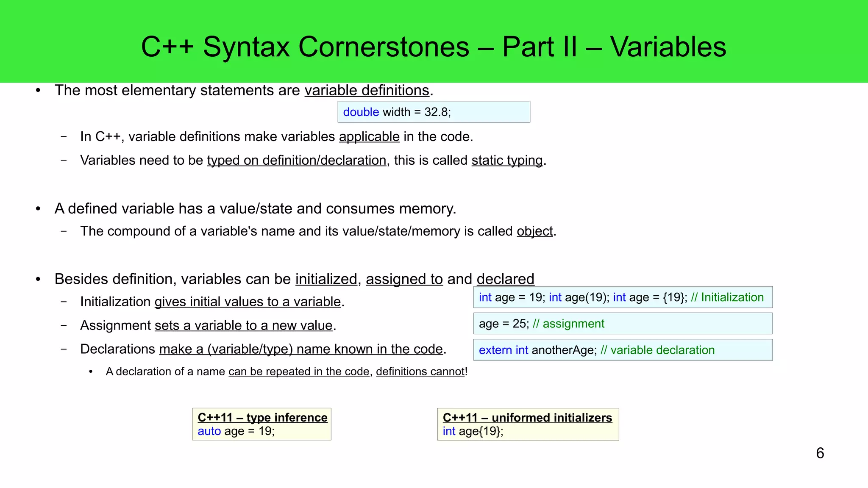Click the underlined phrase 'assigned to'

click(x=404, y=279)
